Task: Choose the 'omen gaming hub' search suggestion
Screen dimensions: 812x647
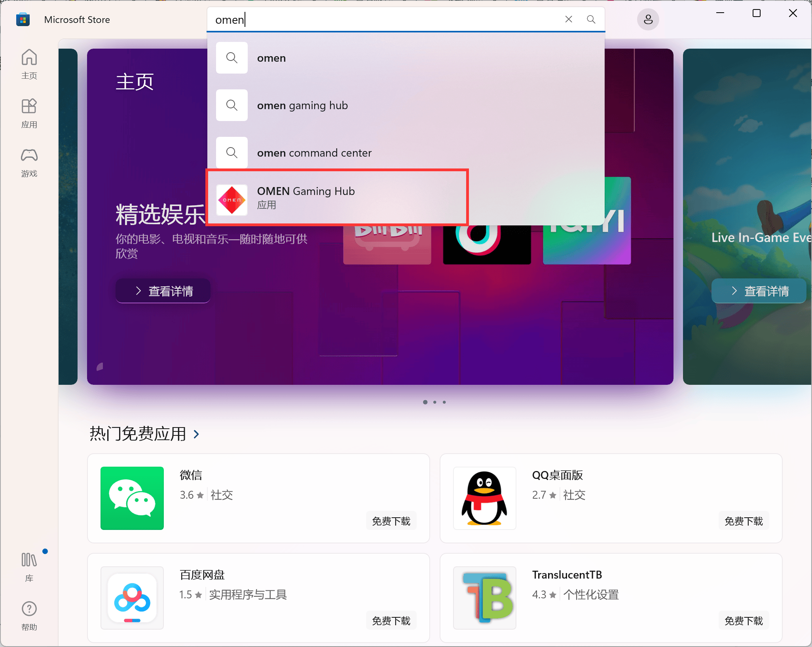Action: point(302,106)
